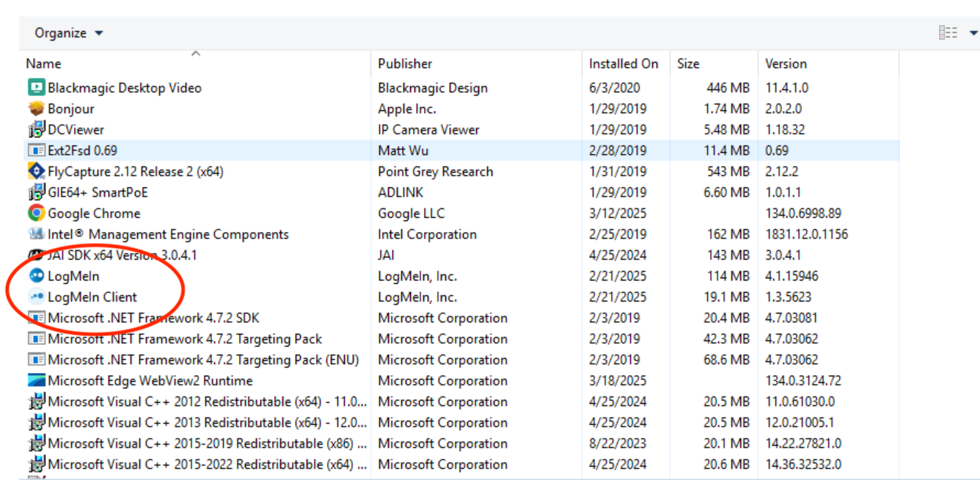Open the Organize dropdown menu

(x=69, y=33)
